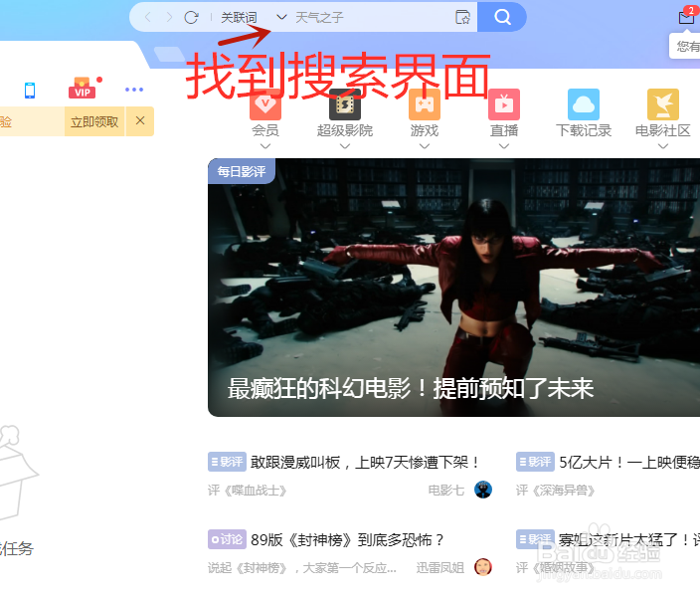
Task: Click the 讨论 tag before 89版《封神榜》
Action: point(227,539)
